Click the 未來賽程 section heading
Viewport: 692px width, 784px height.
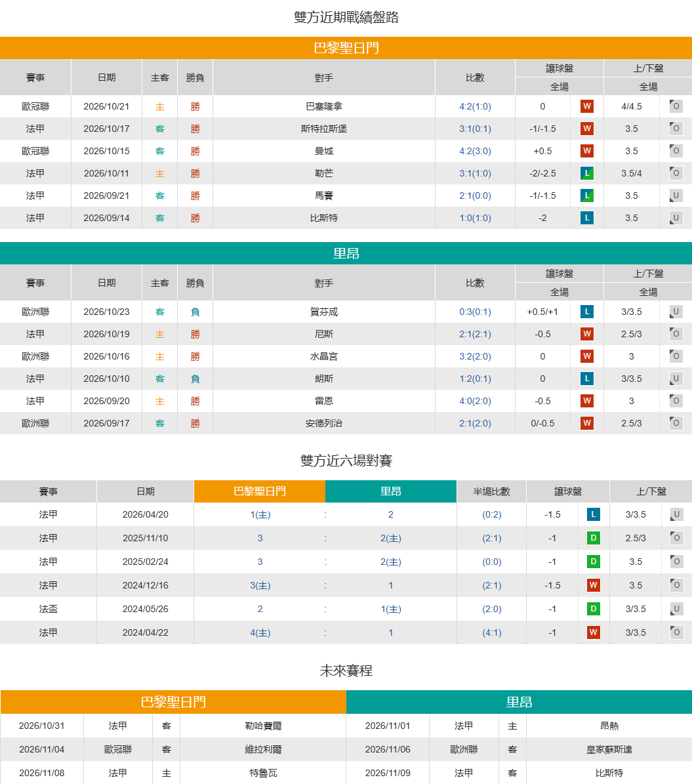[346, 671]
